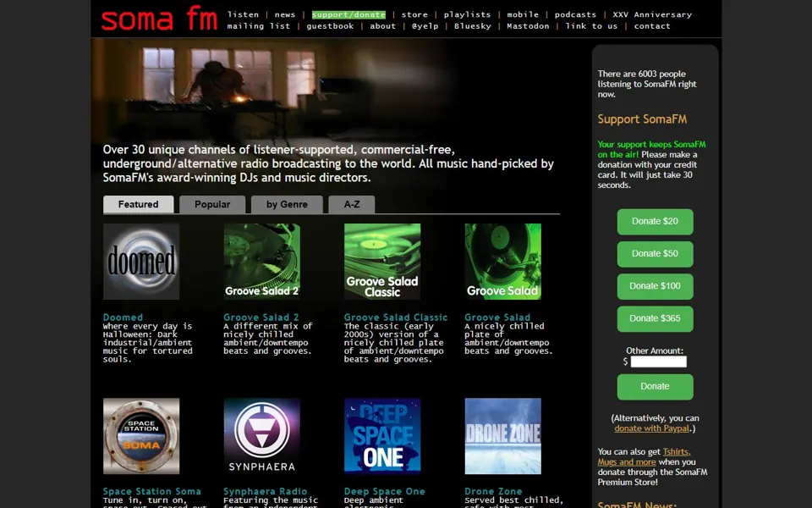Open the Deep Space One artwork
Viewport: 812px width, 508px height.
click(x=382, y=436)
